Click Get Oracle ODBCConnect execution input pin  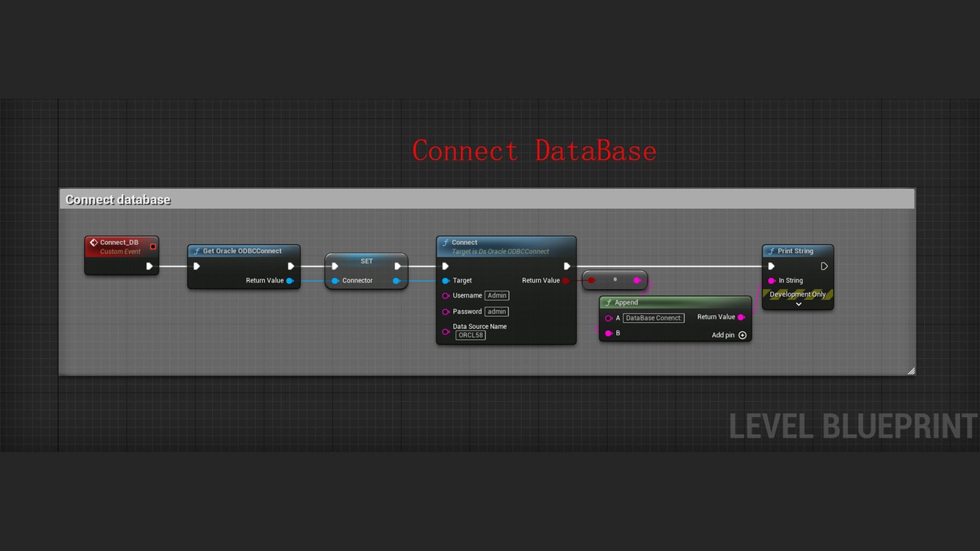(197, 266)
